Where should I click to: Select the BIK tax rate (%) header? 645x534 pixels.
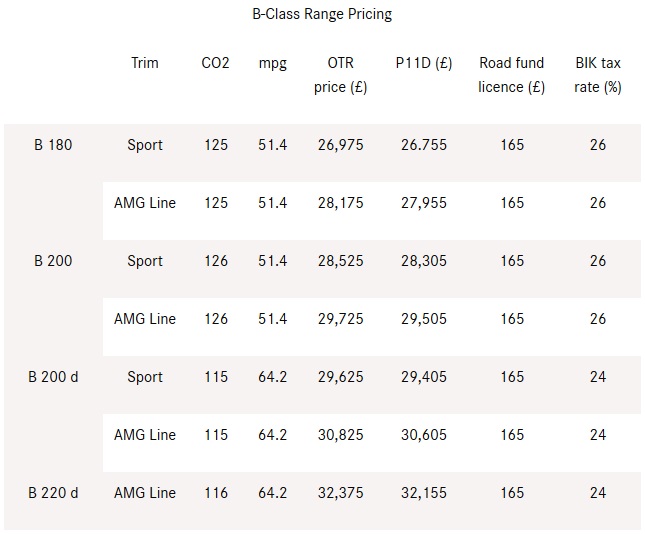[598, 75]
